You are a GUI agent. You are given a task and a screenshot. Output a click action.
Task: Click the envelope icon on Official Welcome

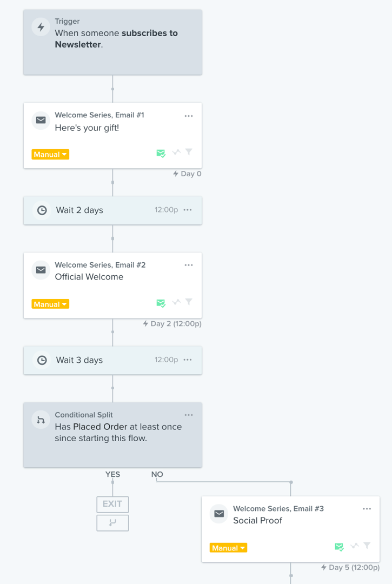click(x=41, y=270)
